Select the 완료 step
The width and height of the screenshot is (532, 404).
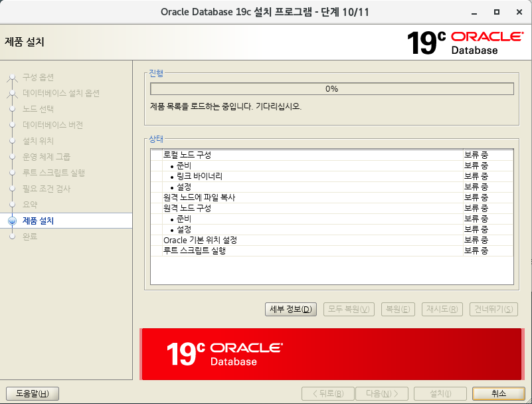click(30, 237)
